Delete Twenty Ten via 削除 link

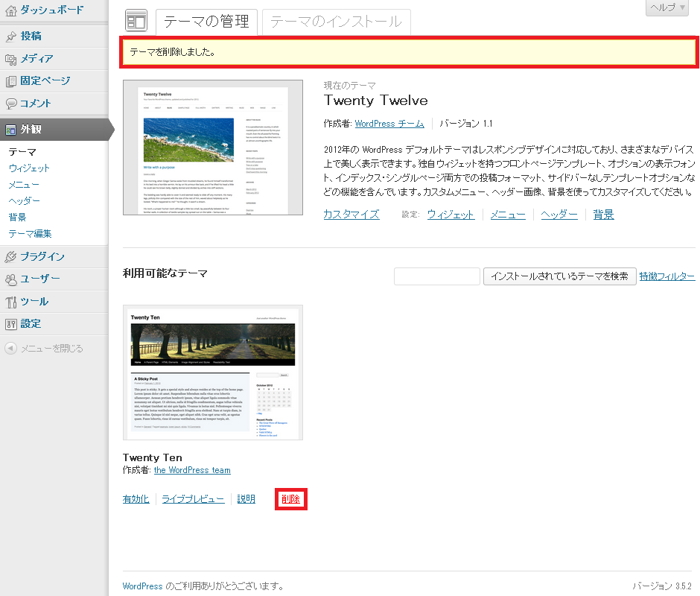point(291,499)
